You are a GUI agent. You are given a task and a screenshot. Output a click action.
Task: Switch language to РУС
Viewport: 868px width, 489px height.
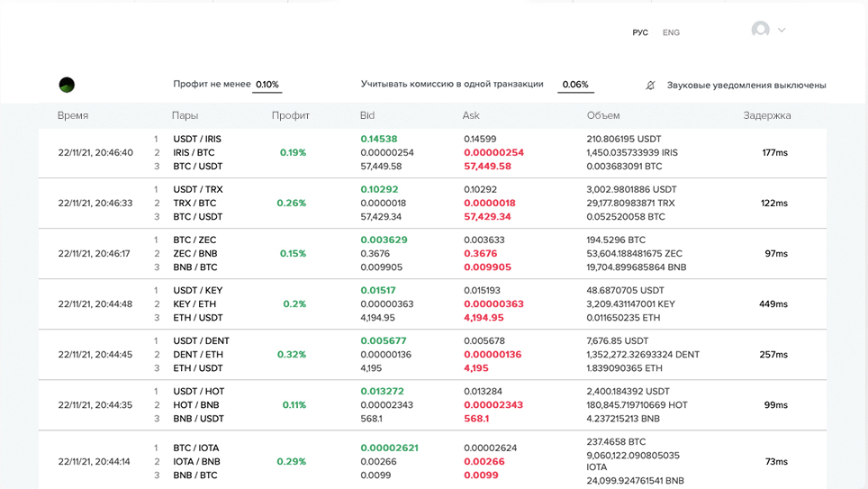(x=640, y=32)
